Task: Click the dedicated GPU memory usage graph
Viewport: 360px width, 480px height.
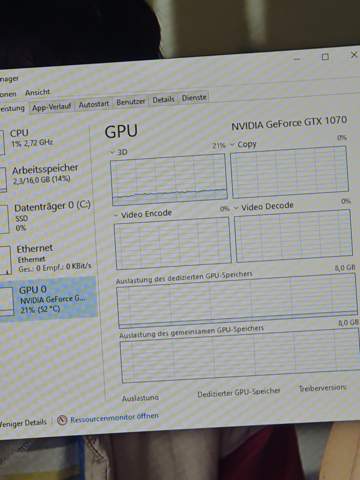Action: [x=237, y=300]
